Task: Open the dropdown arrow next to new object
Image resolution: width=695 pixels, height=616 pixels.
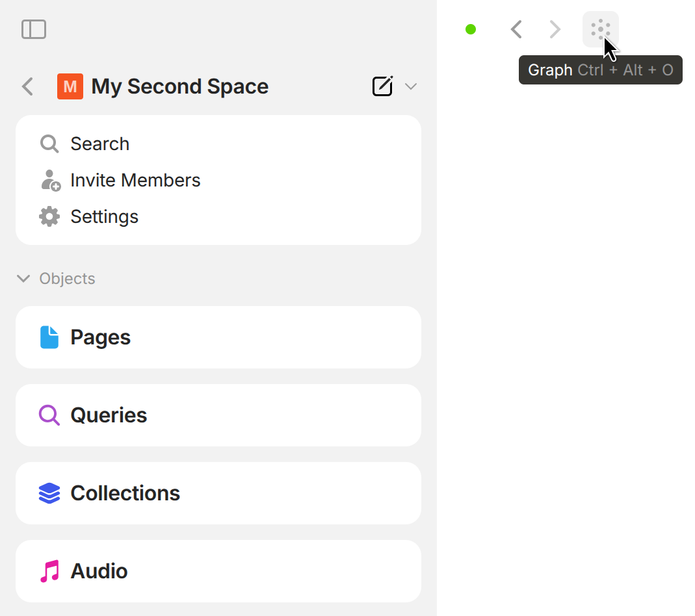Action: [x=410, y=86]
